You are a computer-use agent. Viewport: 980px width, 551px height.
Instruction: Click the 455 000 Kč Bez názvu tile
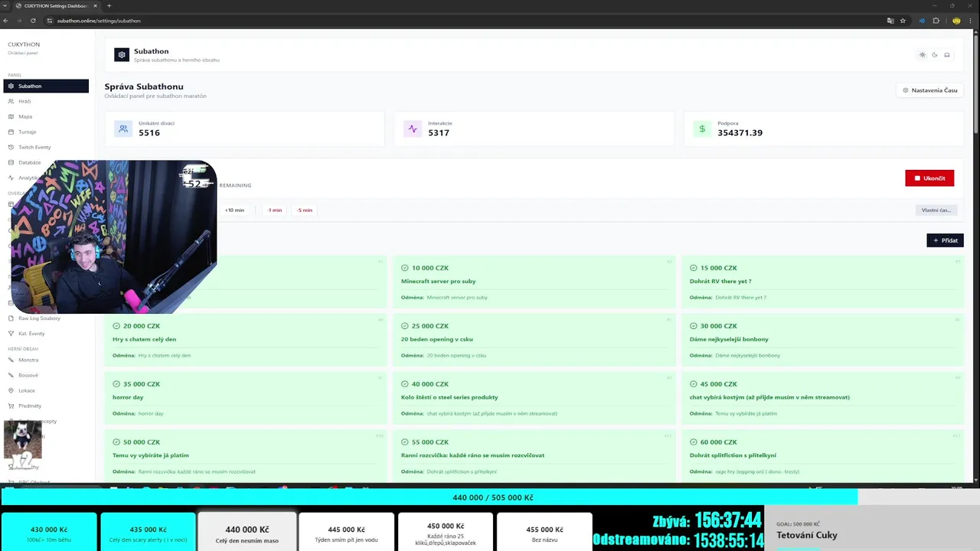click(x=544, y=533)
